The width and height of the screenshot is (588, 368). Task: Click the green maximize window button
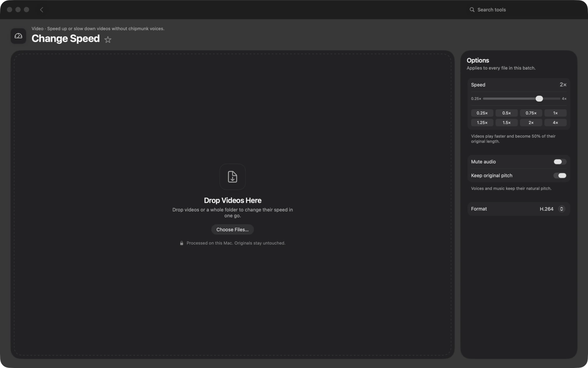tap(26, 10)
